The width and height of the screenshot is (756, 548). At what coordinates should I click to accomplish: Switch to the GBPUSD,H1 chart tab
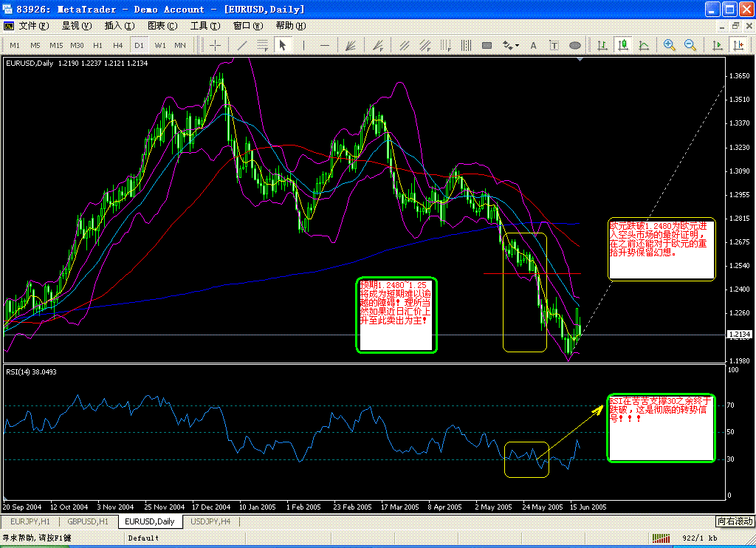[88, 521]
